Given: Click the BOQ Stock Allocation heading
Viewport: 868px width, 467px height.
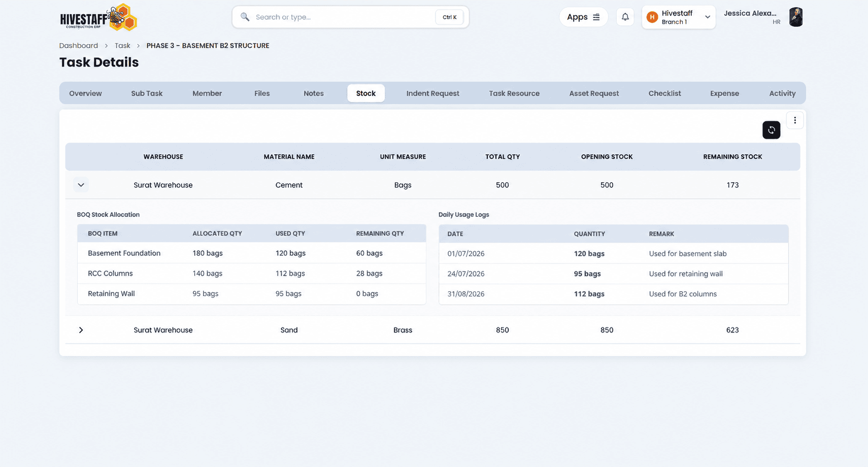Looking at the screenshot, I should [x=108, y=215].
